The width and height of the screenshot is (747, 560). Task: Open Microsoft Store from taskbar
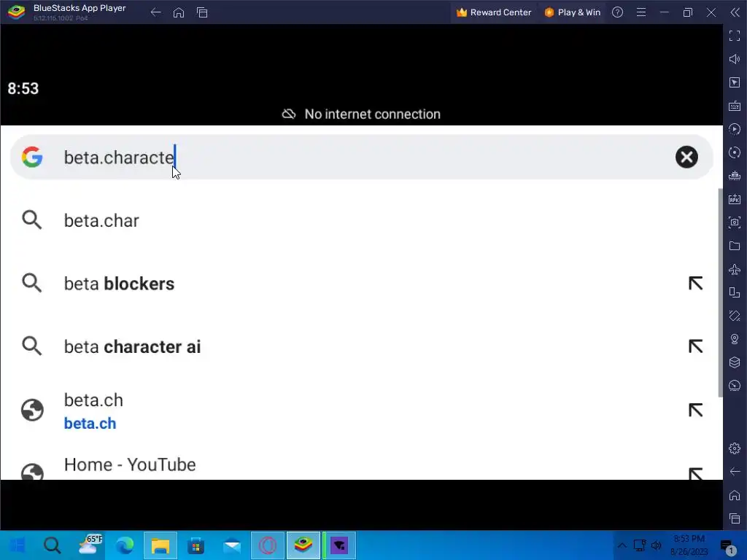click(196, 545)
